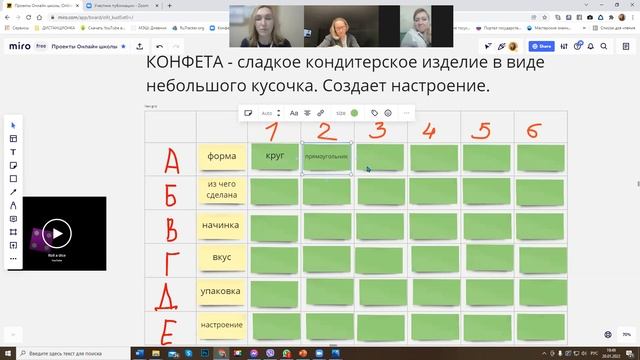Screen dimensions: 640x360
Task: Add a link to the sticky note
Action: pyautogui.click(x=321, y=113)
